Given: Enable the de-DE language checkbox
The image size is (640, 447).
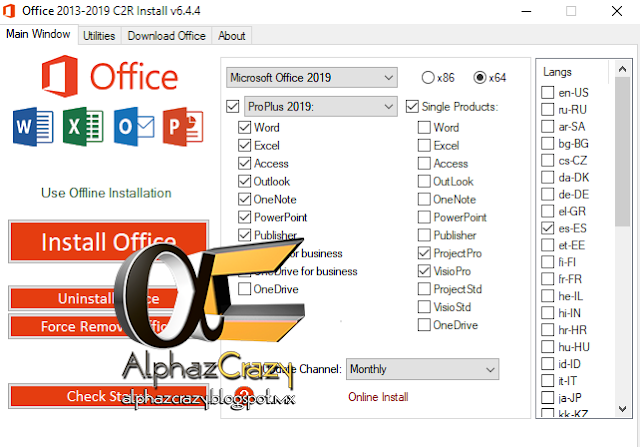Looking at the screenshot, I should [547, 194].
